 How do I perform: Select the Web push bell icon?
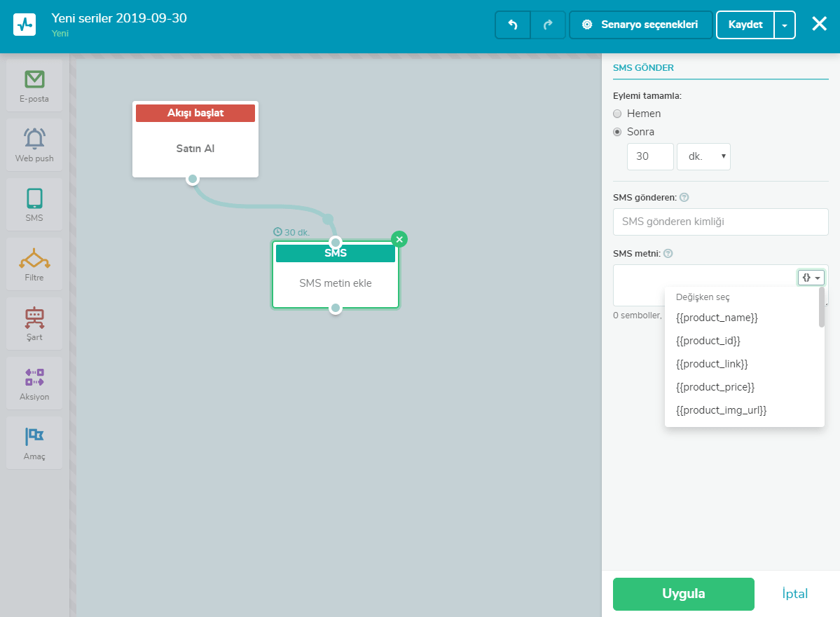tap(34, 138)
